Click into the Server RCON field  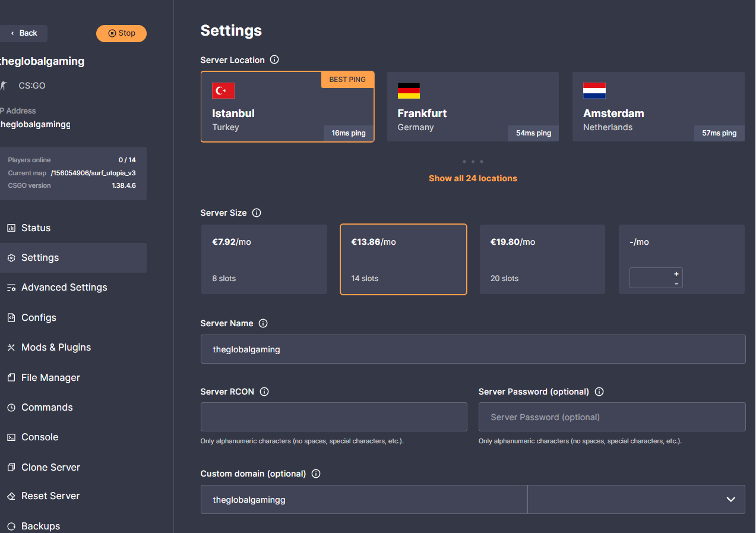334,417
